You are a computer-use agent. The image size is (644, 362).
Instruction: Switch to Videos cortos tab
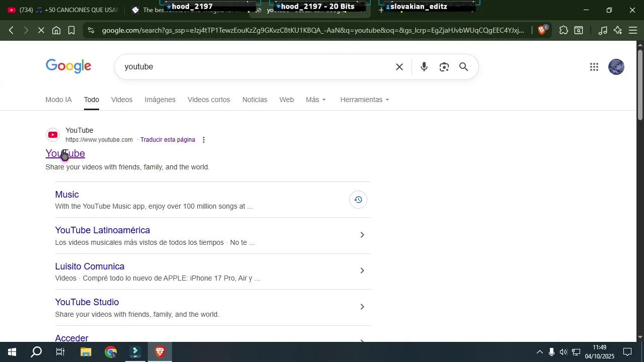pyautogui.click(x=209, y=100)
